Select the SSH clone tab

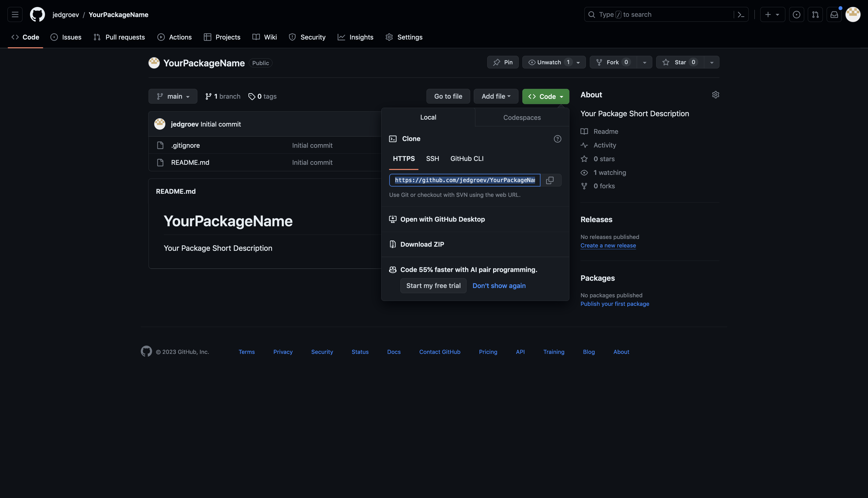click(432, 159)
